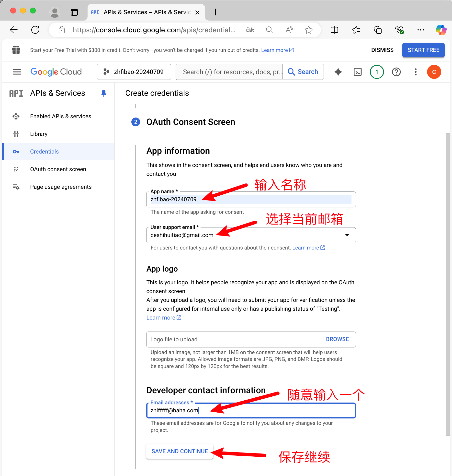Open tab actions menu icon
Screen dimensions: 452x476
tap(74, 12)
